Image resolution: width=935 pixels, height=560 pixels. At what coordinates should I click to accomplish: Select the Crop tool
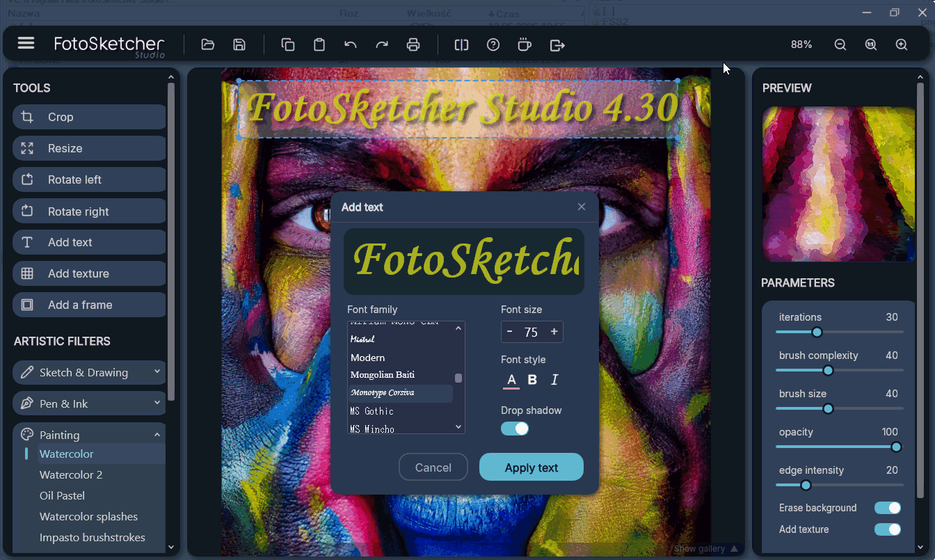(90, 117)
